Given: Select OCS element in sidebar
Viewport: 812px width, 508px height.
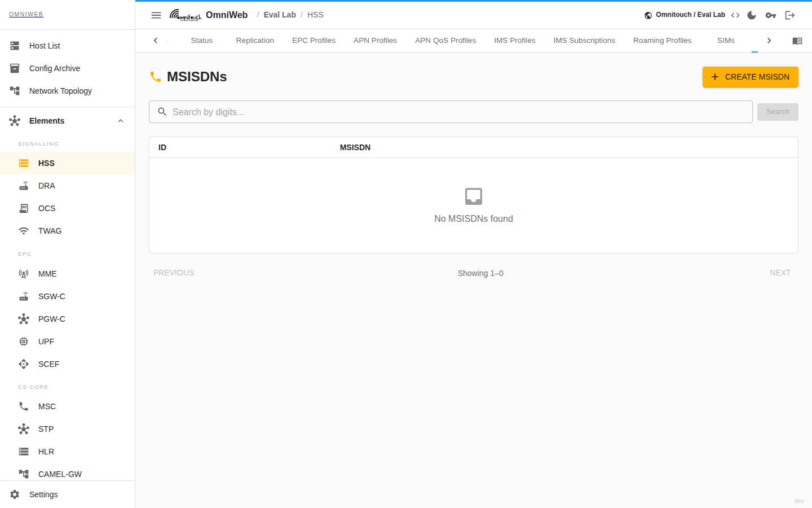Looking at the screenshot, I should 68,208.
